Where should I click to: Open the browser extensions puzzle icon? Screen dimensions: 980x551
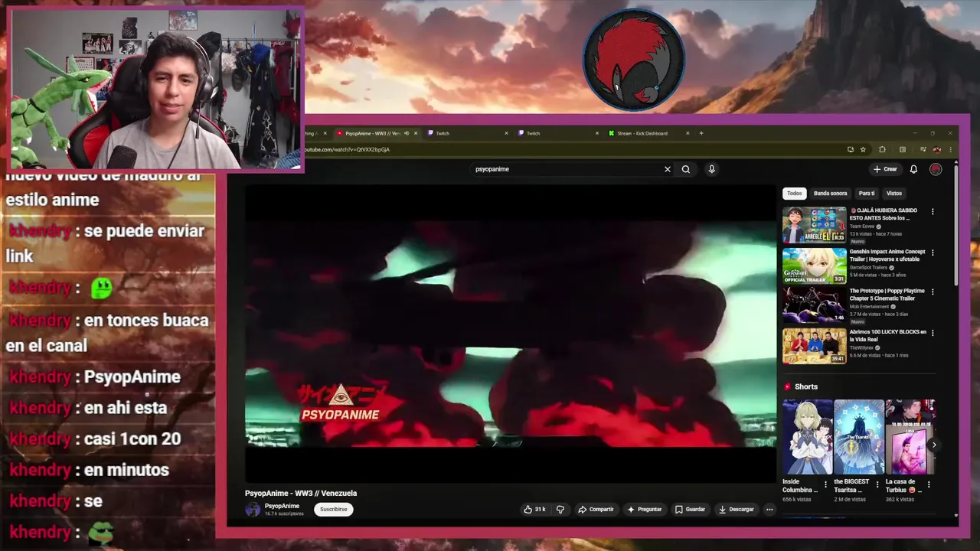(x=882, y=149)
